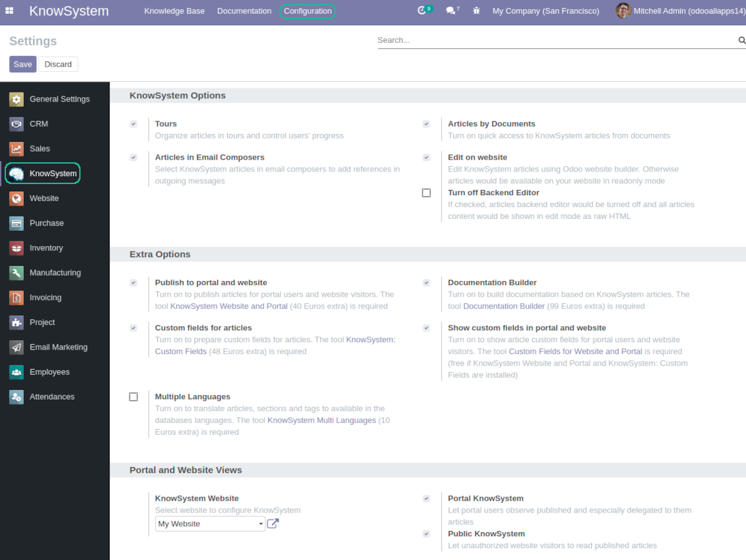Open KnowSystem Multi Languages link
The height and width of the screenshot is (560, 746).
point(322,420)
